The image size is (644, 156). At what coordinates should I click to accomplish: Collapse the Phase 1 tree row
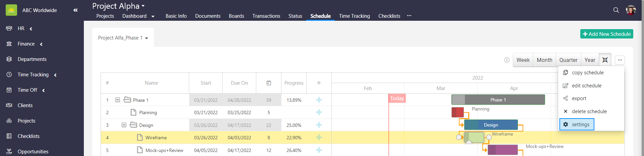pos(117,100)
